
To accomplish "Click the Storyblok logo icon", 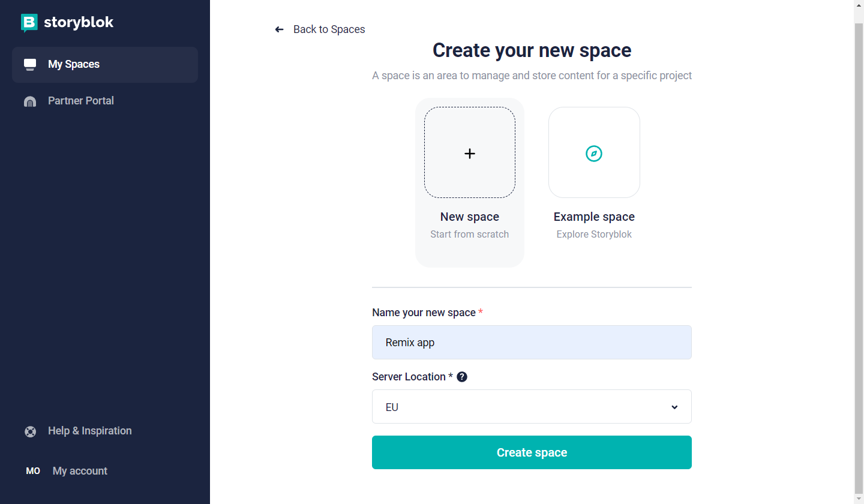I will 29,23.
